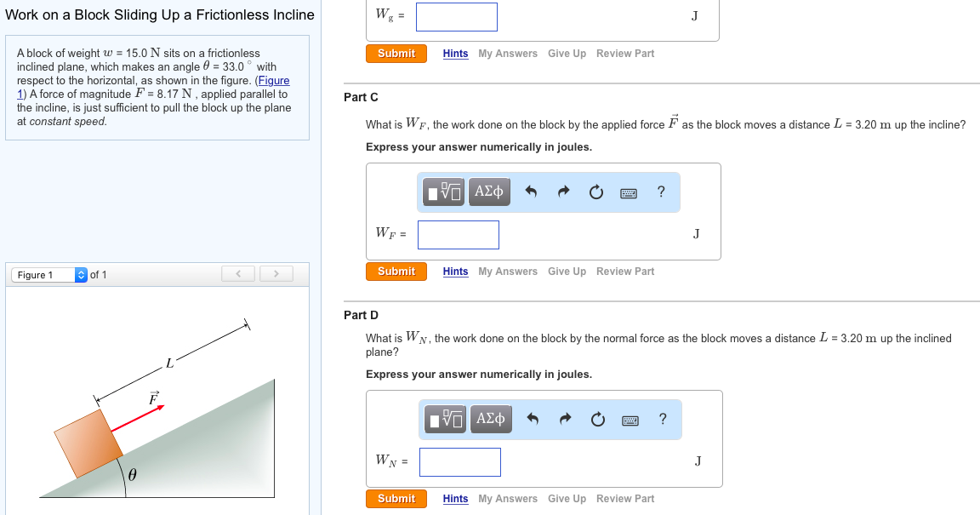Insert Greek symbols using ΑΣφ icon in Part C
The height and width of the screenshot is (515, 980).
coord(489,192)
